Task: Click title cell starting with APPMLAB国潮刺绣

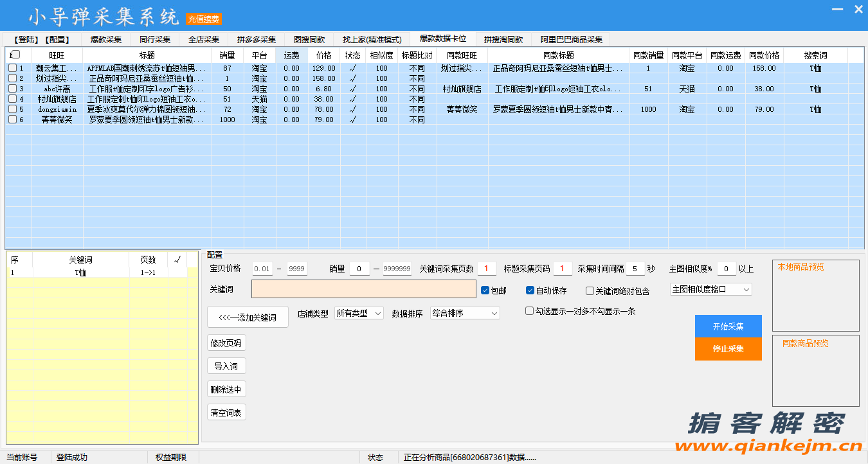Action: 147,68
